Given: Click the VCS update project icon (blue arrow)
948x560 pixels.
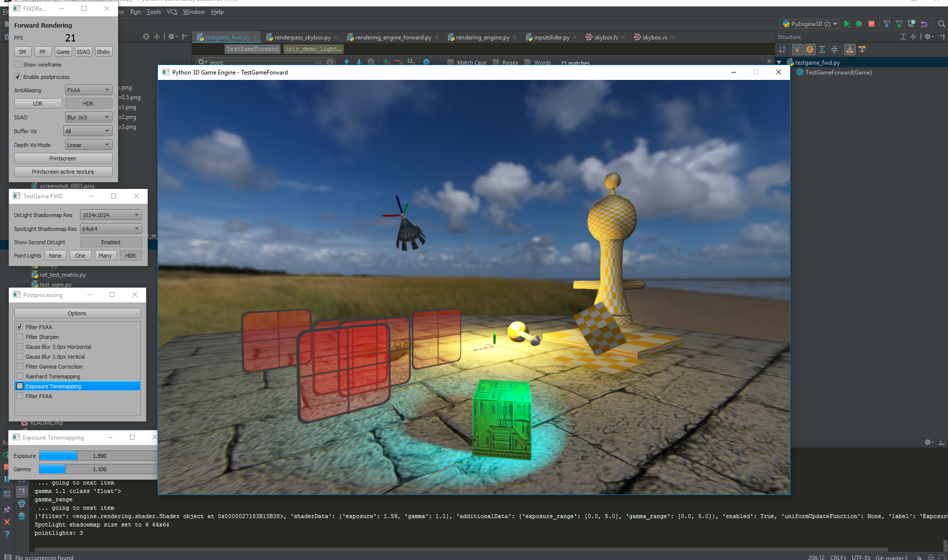Looking at the screenshot, I should coord(887,24).
